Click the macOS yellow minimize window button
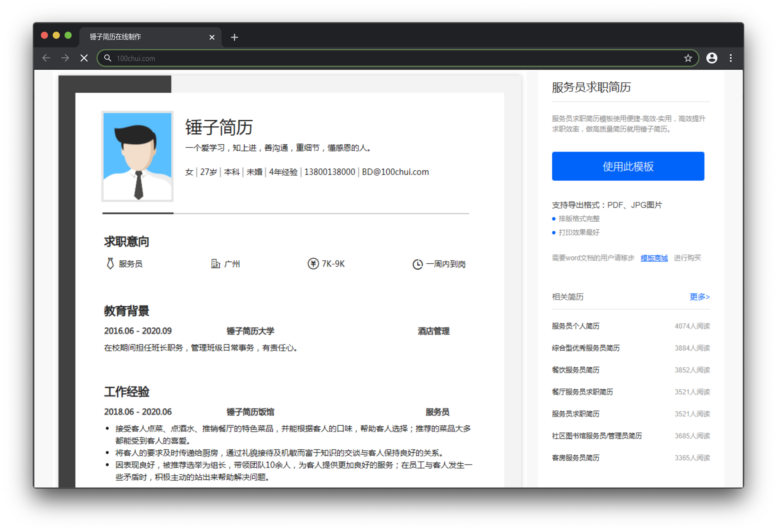777x532 pixels. click(x=56, y=36)
